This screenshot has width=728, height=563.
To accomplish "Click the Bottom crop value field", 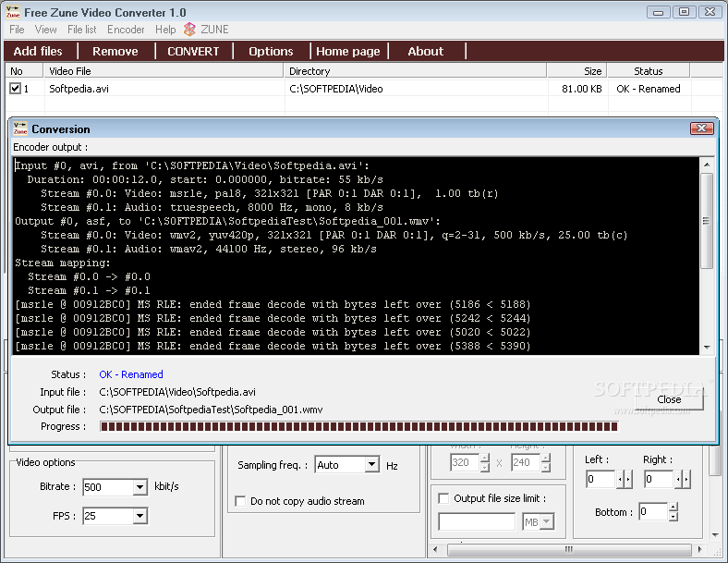I will [654, 512].
